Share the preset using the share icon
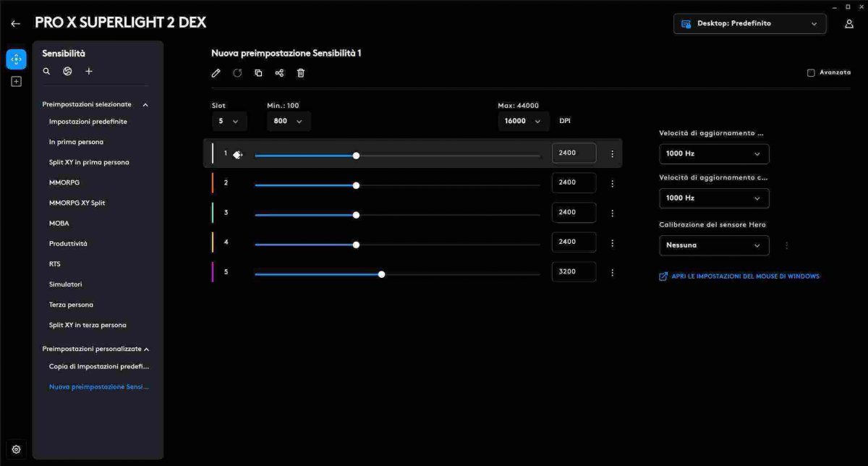 (279, 73)
